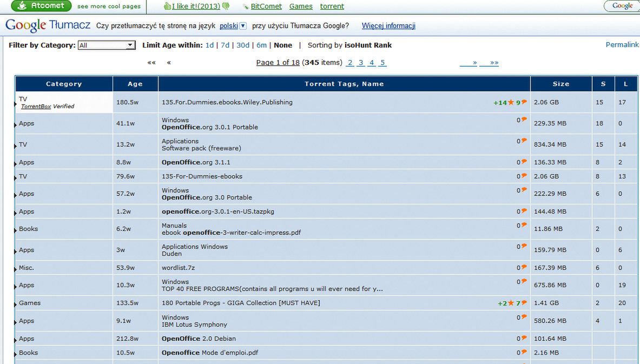Viewport: 640px width, 364px height.
Task: Expand the OpenOffice.org 3.0.1 Portable row arrow
Action: click(16, 125)
